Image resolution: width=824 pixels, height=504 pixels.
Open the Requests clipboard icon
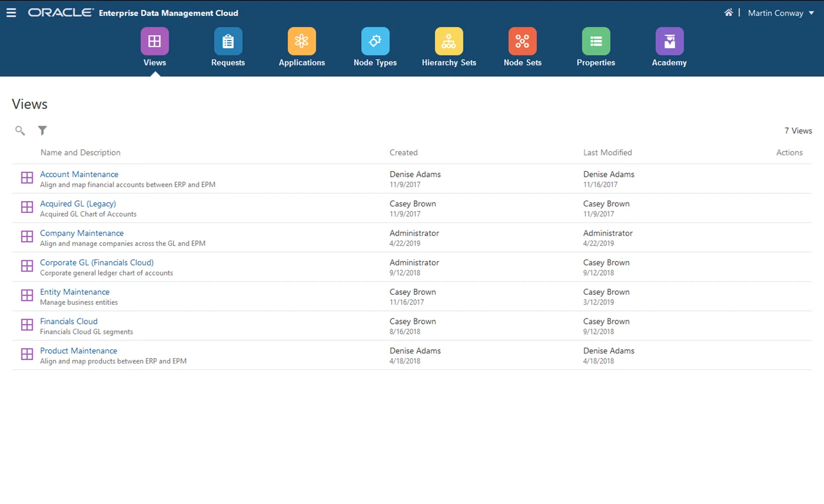point(228,41)
